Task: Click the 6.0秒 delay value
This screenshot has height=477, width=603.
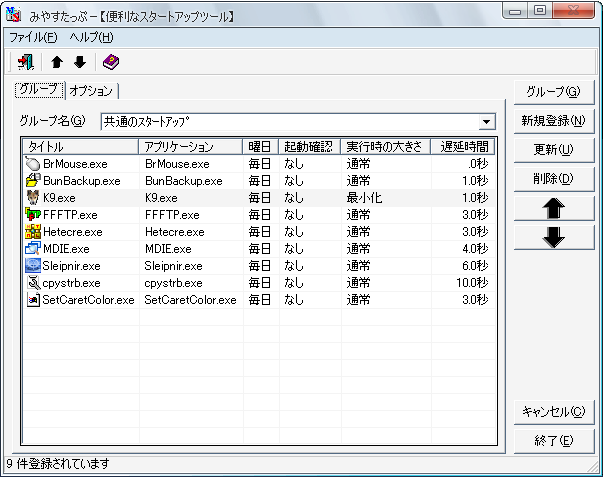Action: click(475, 266)
